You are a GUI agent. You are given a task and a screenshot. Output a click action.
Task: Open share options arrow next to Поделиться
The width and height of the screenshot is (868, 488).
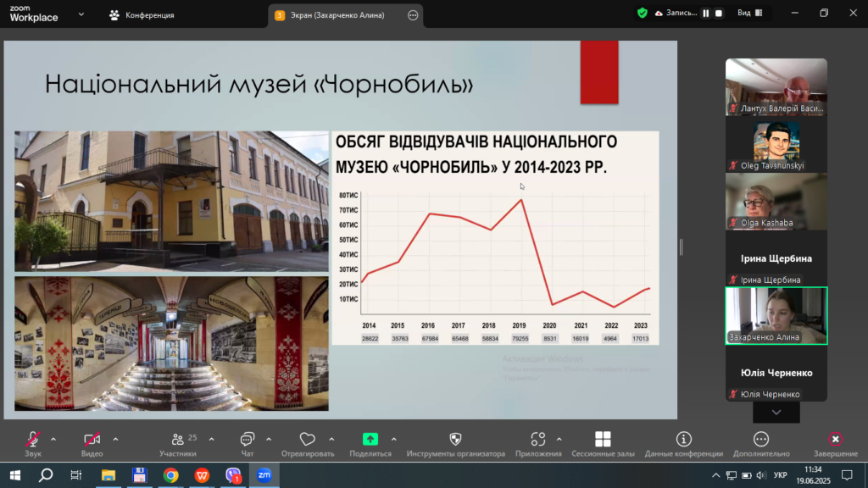[x=393, y=440]
